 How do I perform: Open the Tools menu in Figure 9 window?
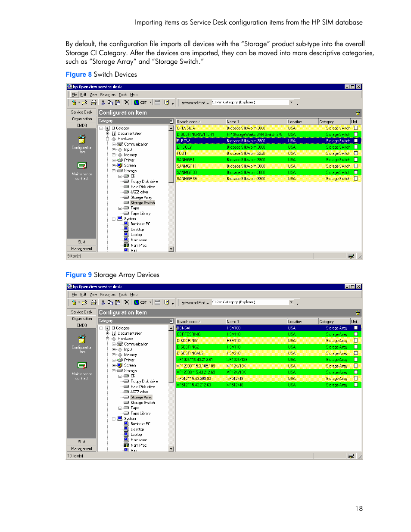(123, 295)
